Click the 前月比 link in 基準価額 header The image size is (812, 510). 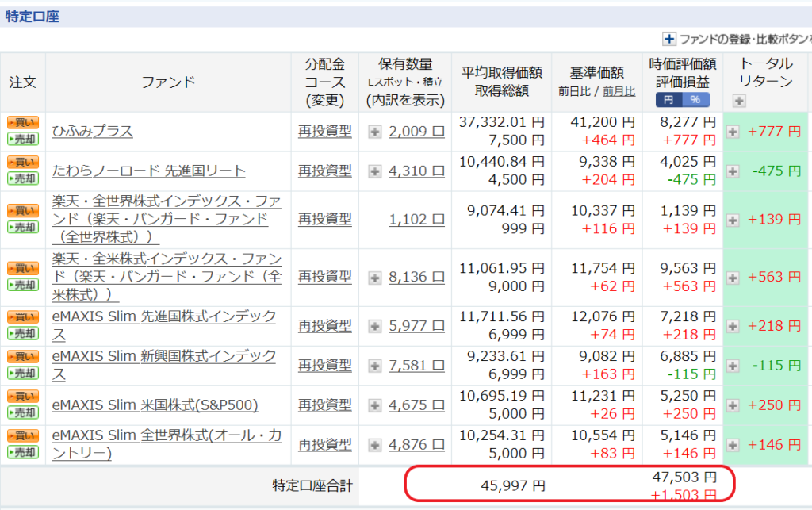coord(619,92)
